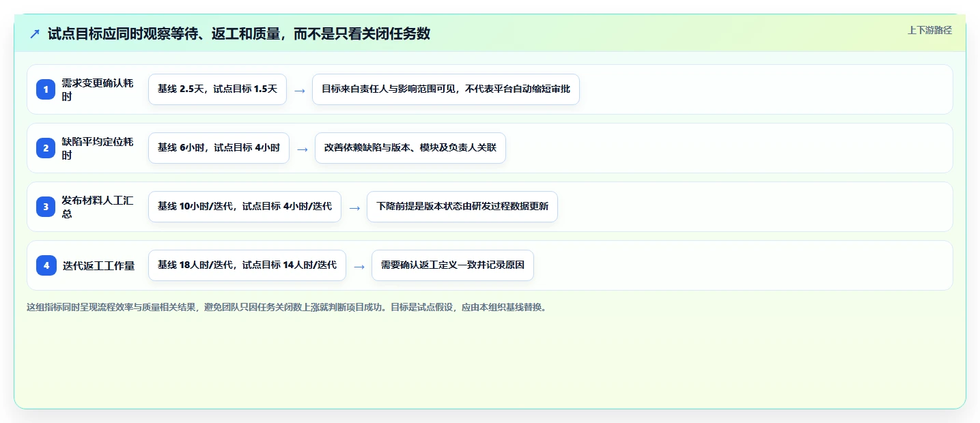This screenshot has width=980, height=423.
Task: Click the arrow in the 迭代返工工作量 row
Action: point(359,266)
